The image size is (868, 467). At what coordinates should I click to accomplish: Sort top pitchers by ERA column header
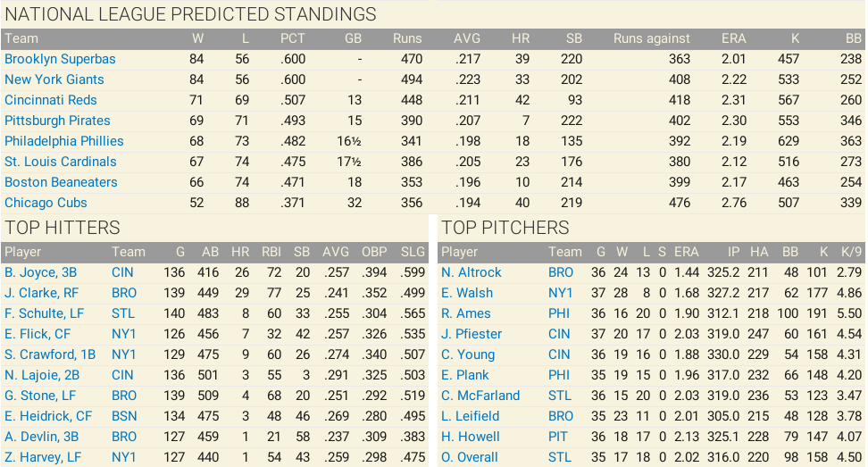687,253
